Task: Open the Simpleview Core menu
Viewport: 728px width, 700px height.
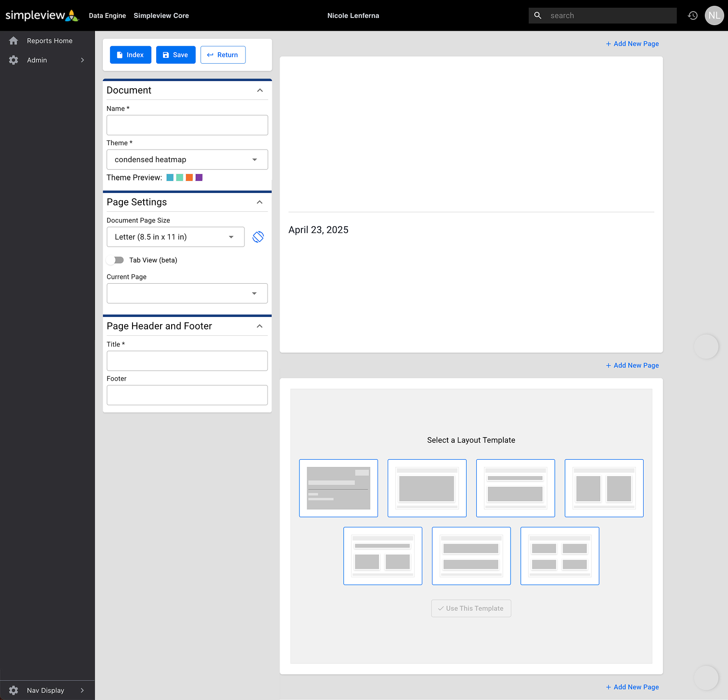Action: tap(161, 15)
